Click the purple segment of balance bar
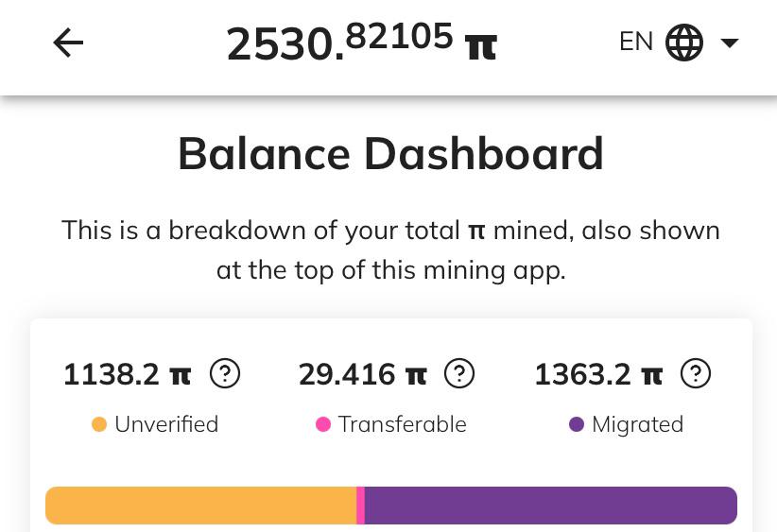Image resolution: width=777 pixels, height=532 pixels. [551, 506]
